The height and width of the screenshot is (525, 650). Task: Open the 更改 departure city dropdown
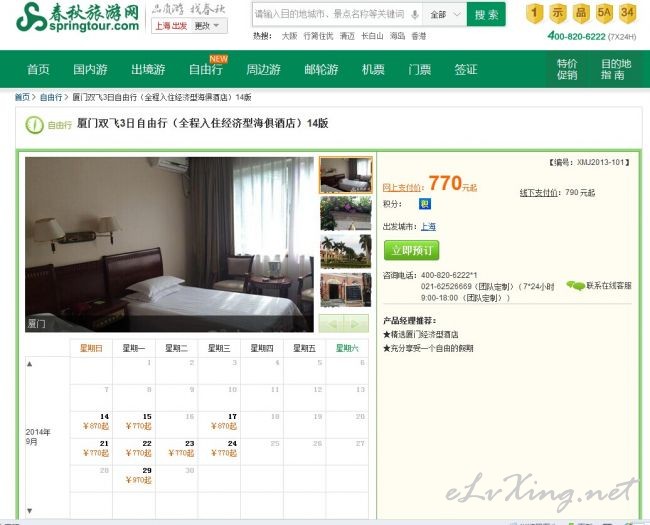[x=207, y=26]
